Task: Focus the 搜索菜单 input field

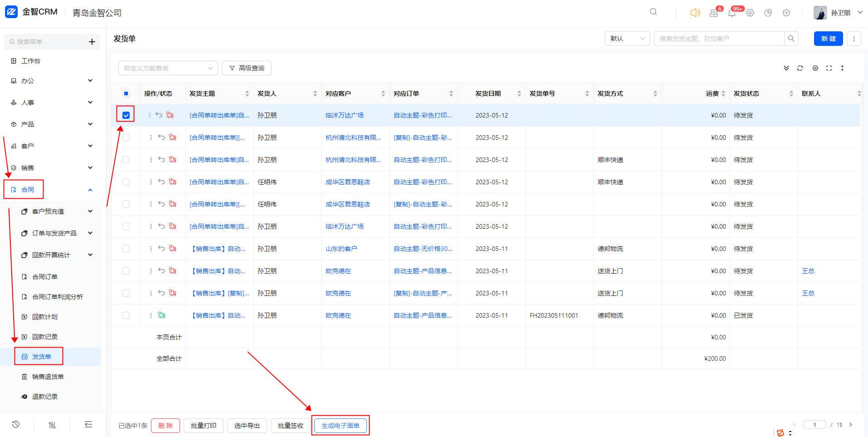Action: click(44, 42)
